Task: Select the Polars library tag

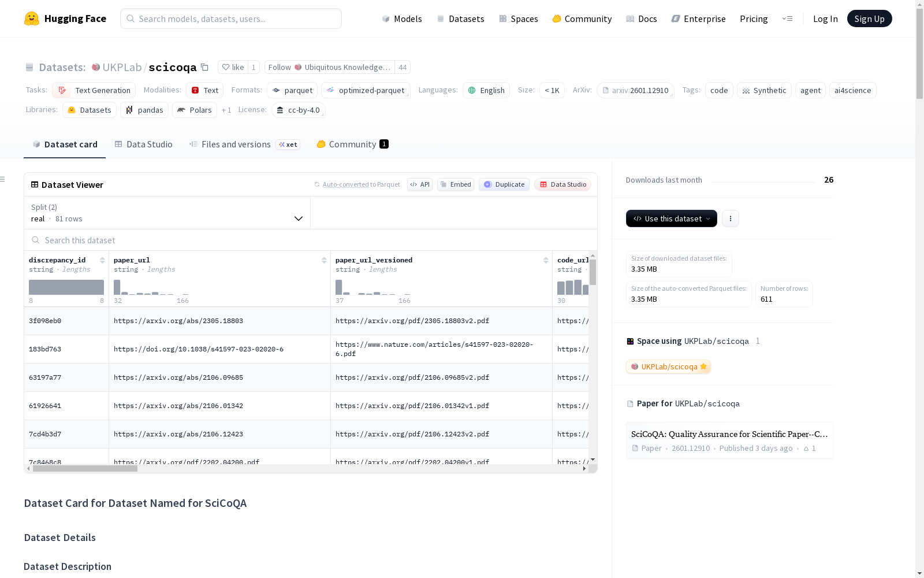Action: pos(195,110)
